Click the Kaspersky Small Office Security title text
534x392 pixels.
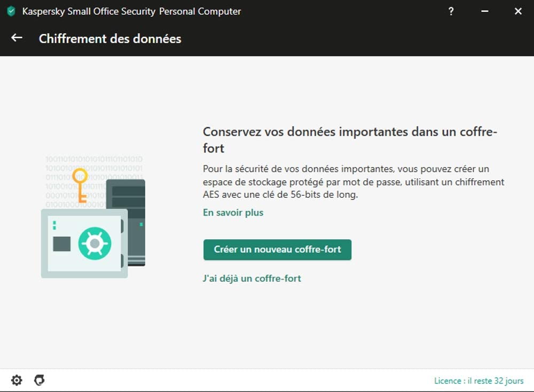tap(131, 11)
